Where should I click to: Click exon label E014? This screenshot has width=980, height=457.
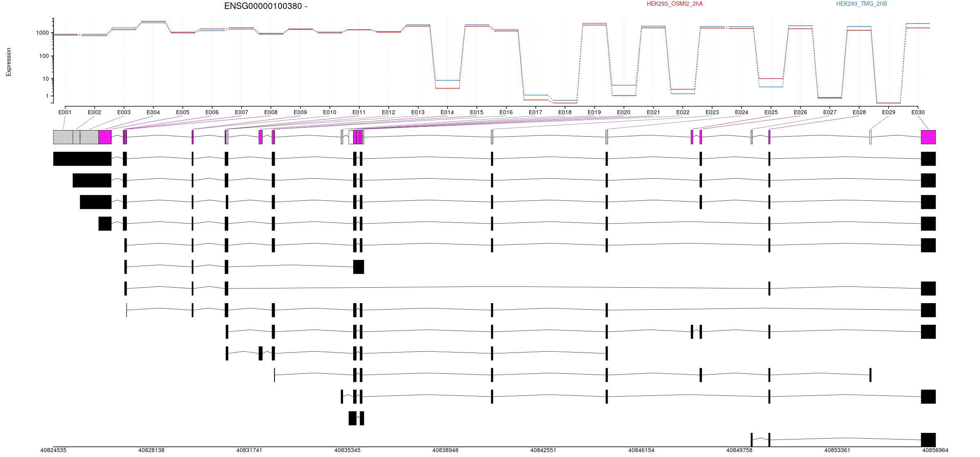(447, 112)
